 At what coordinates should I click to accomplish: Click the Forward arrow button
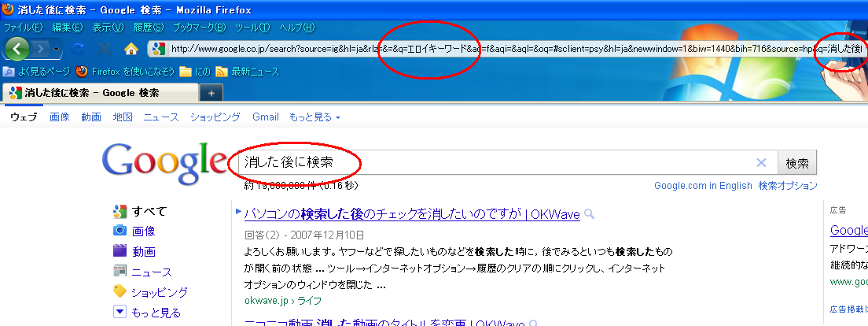40,50
